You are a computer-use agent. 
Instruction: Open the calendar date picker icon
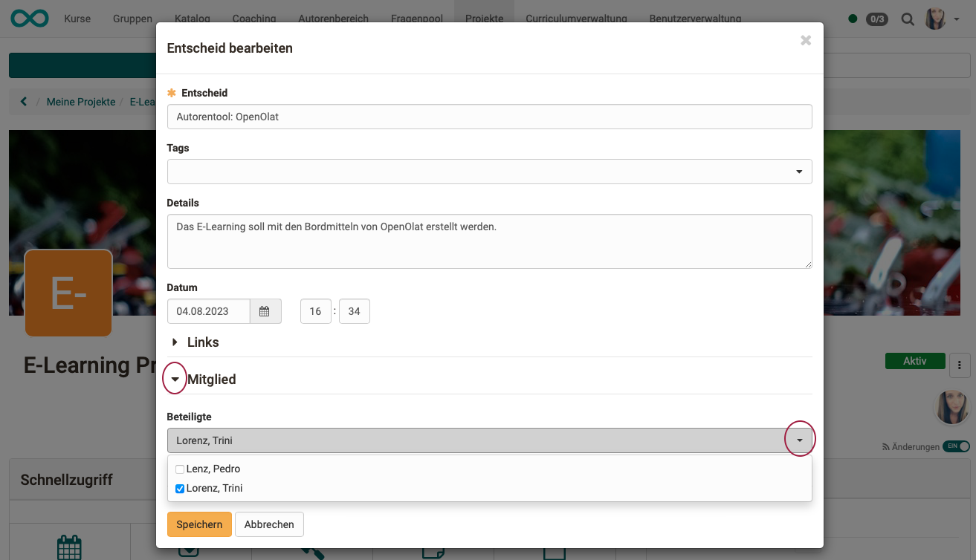coord(265,311)
